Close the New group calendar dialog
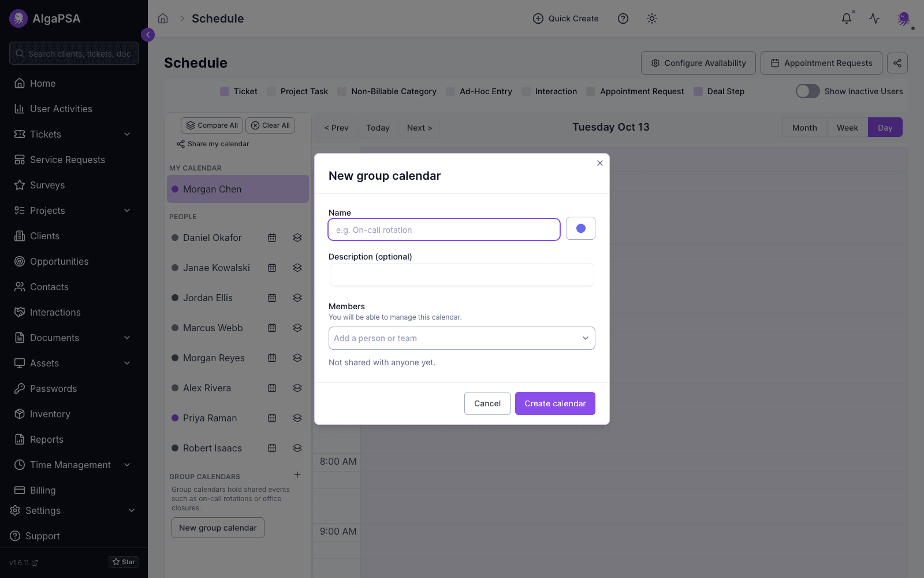 click(x=600, y=163)
